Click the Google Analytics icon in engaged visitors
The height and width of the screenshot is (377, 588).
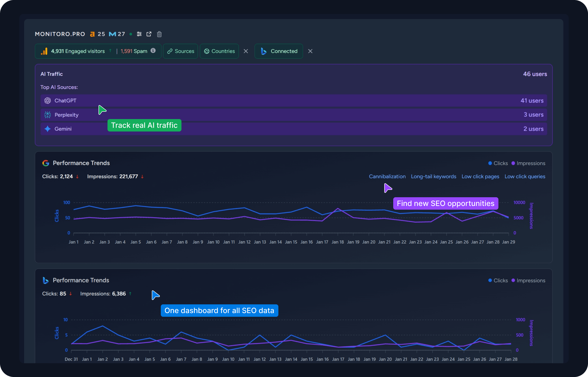point(44,51)
